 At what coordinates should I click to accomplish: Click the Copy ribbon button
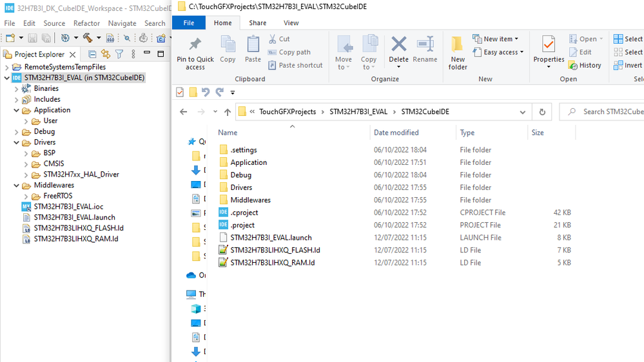(x=228, y=49)
